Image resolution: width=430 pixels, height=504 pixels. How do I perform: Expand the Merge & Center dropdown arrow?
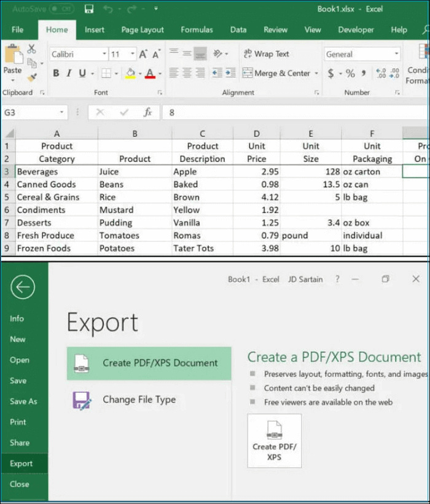(x=316, y=74)
